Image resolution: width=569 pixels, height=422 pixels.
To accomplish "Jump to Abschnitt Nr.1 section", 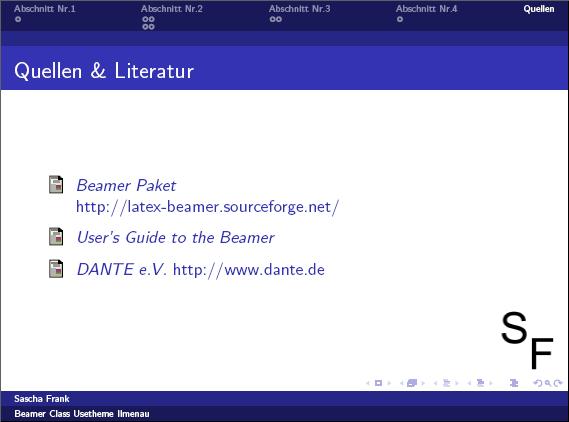I will [x=45, y=9].
